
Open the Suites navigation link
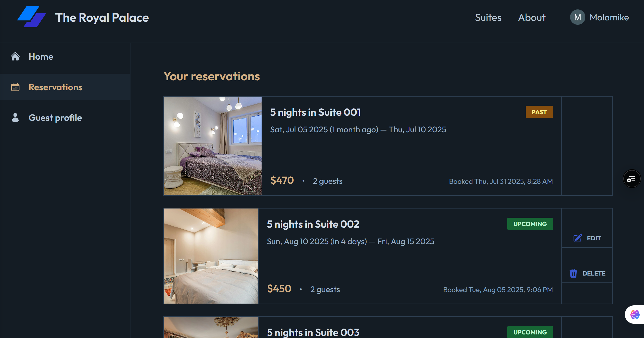tap(488, 17)
